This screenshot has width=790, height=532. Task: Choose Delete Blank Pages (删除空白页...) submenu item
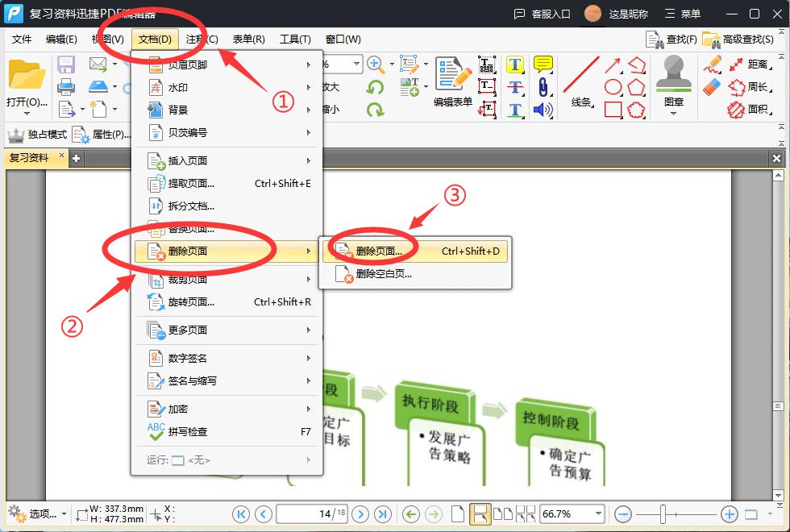tap(415, 274)
